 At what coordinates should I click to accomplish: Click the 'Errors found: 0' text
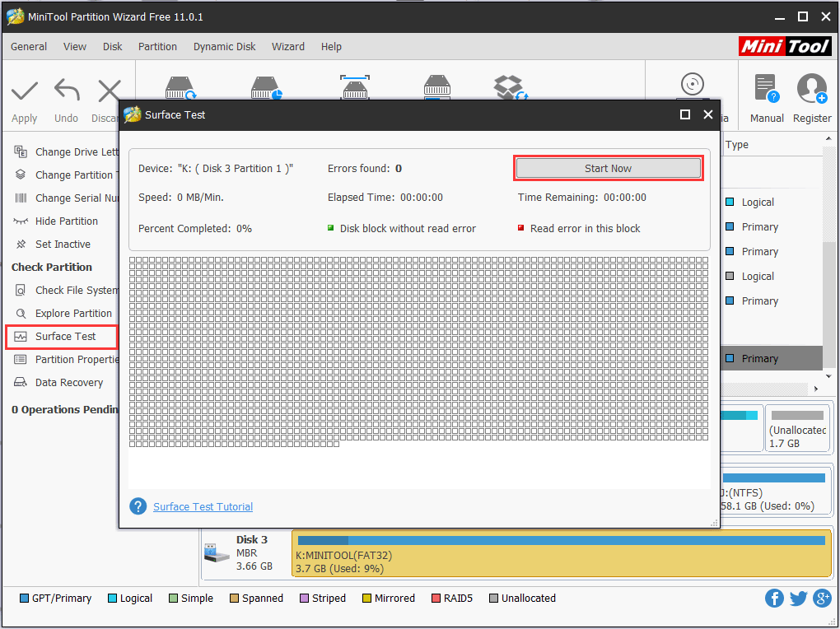[365, 169]
